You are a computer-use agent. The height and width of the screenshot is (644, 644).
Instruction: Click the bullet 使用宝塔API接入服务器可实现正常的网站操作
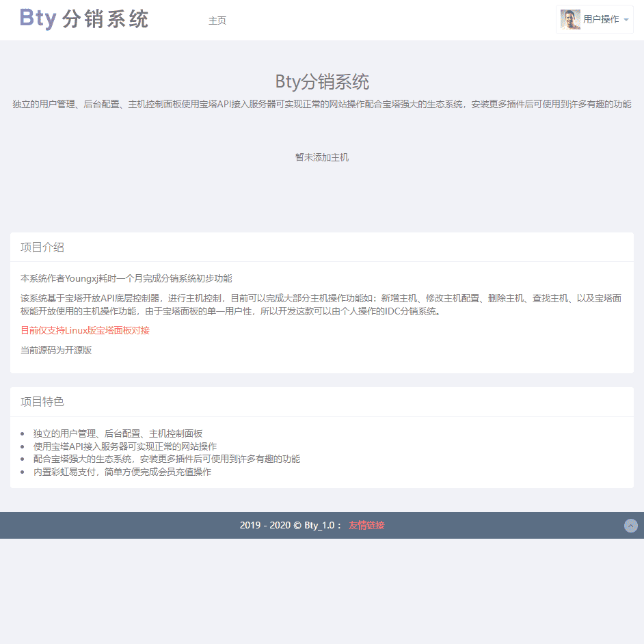click(x=125, y=446)
